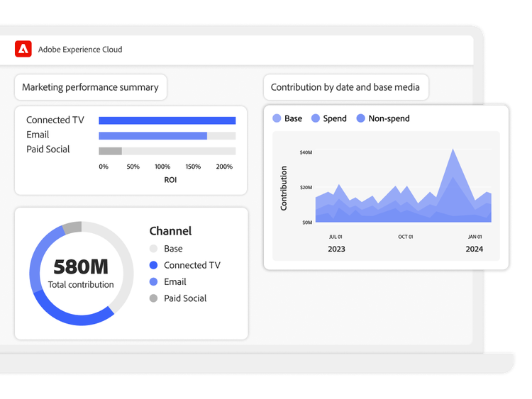The width and height of the screenshot is (532, 399).
Task: Click the OCT 01 axis marker
Action: [405, 237]
